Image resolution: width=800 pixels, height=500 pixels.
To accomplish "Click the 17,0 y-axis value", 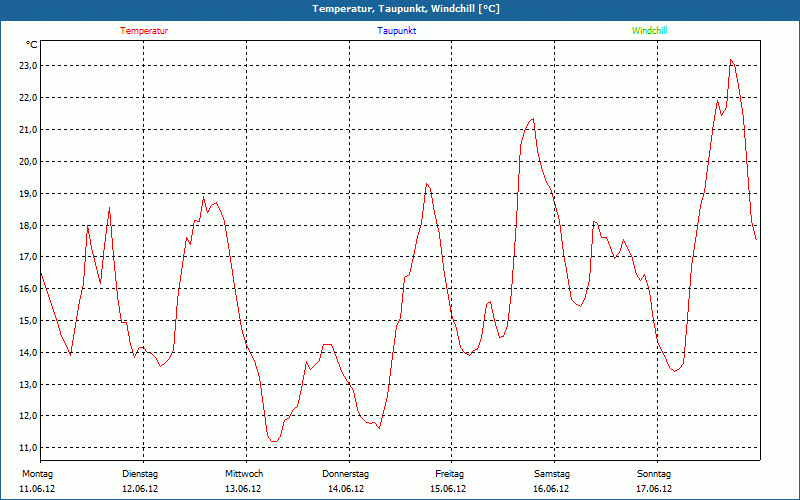I will pos(28,257).
